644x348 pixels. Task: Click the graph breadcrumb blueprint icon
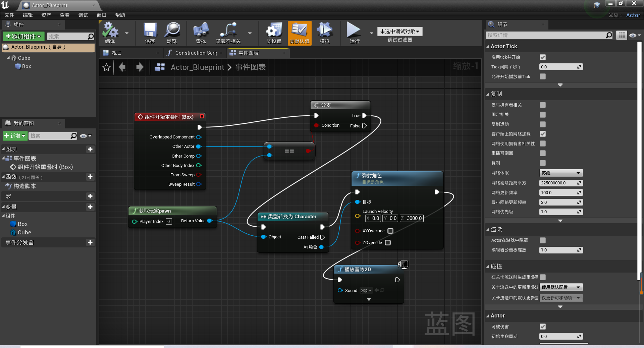(160, 67)
